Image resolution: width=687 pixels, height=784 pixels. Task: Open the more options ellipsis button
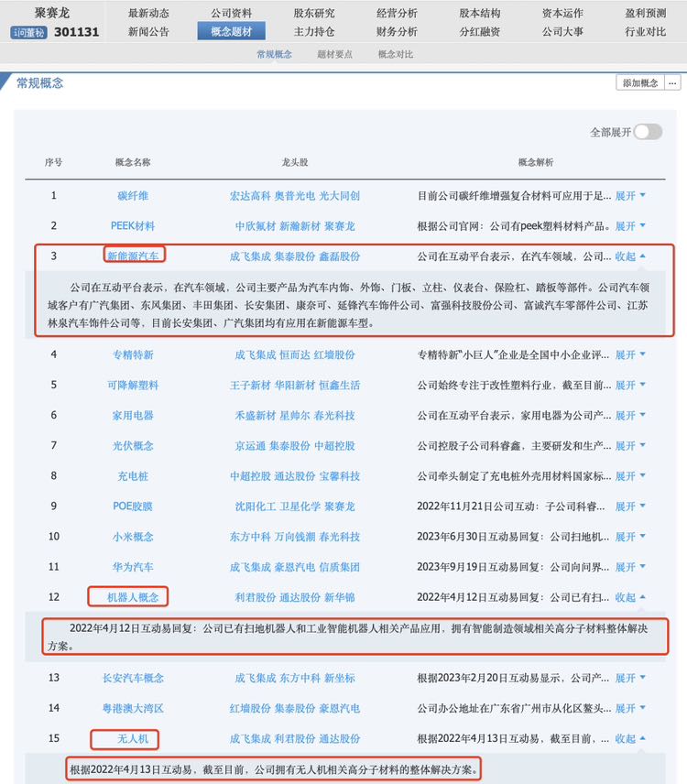point(672,83)
